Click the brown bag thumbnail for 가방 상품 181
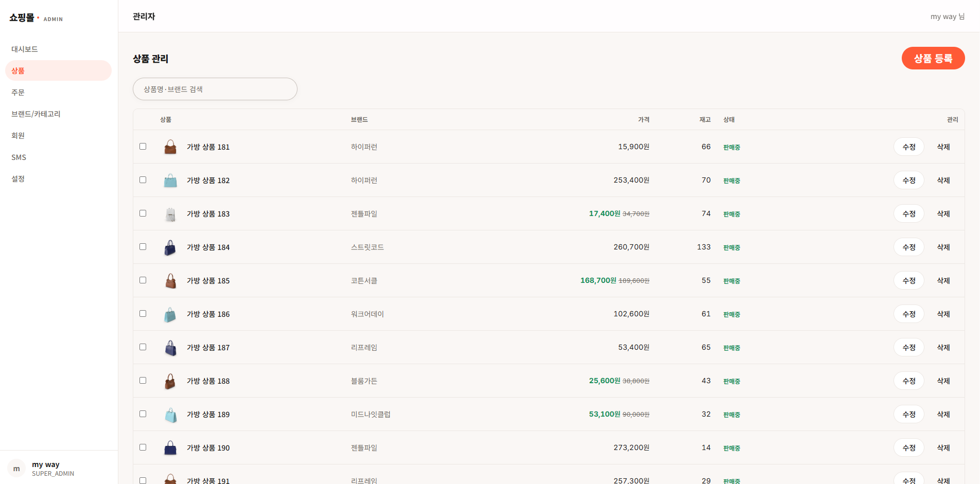Image resolution: width=980 pixels, height=484 pixels. [x=170, y=147]
